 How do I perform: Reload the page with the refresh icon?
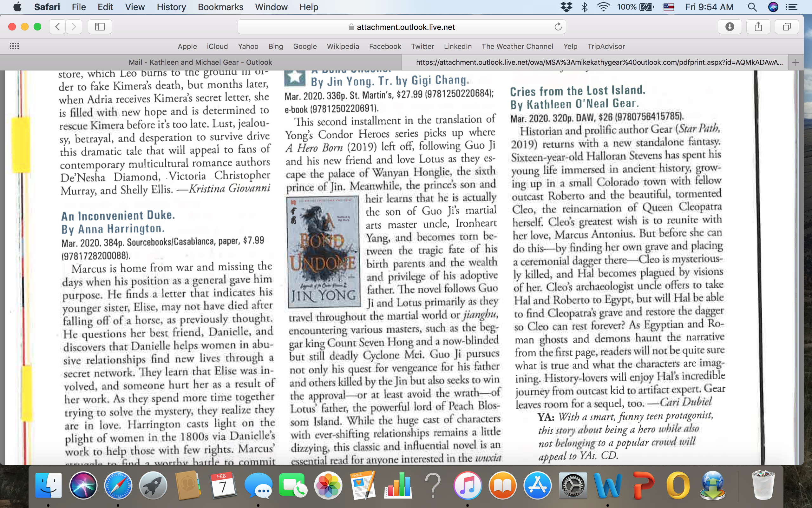(x=558, y=27)
